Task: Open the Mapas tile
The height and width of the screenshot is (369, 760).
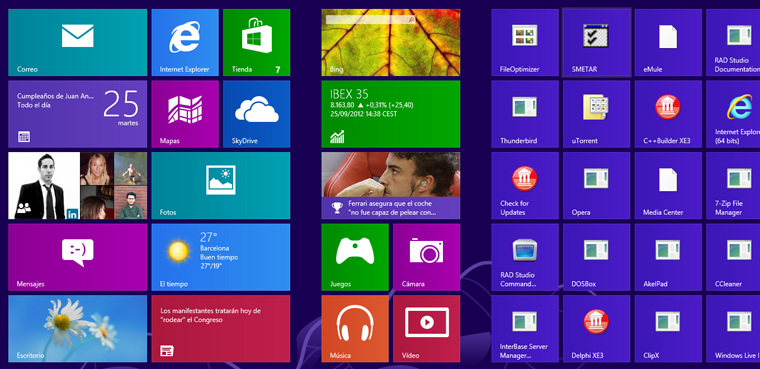Action: click(x=185, y=114)
